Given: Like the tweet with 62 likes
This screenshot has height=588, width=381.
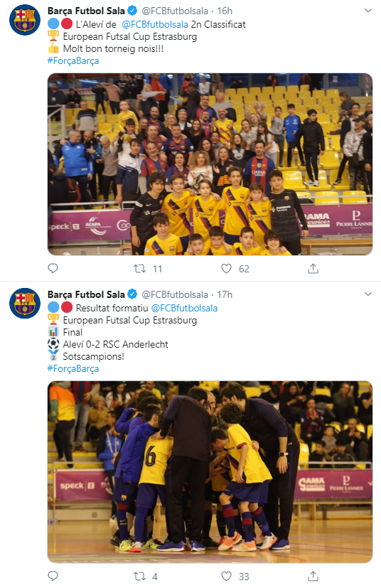Looking at the screenshot, I should coord(226,269).
